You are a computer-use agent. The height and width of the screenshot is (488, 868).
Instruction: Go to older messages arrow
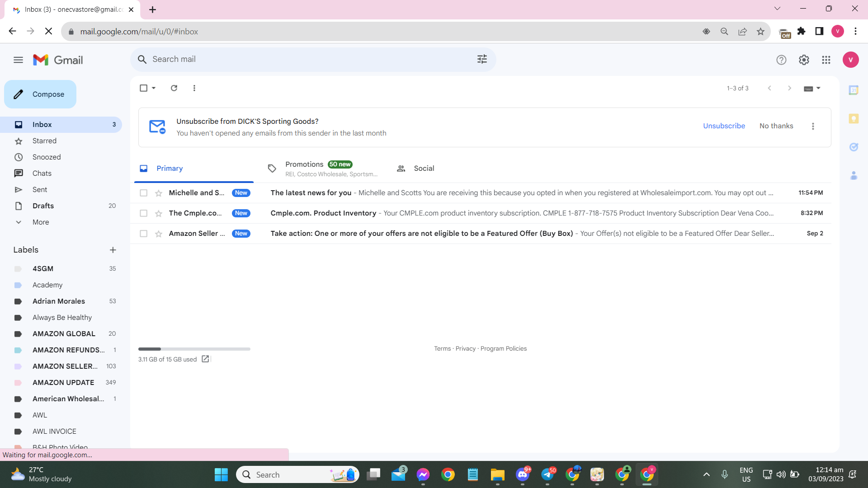[x=789, y=88]
